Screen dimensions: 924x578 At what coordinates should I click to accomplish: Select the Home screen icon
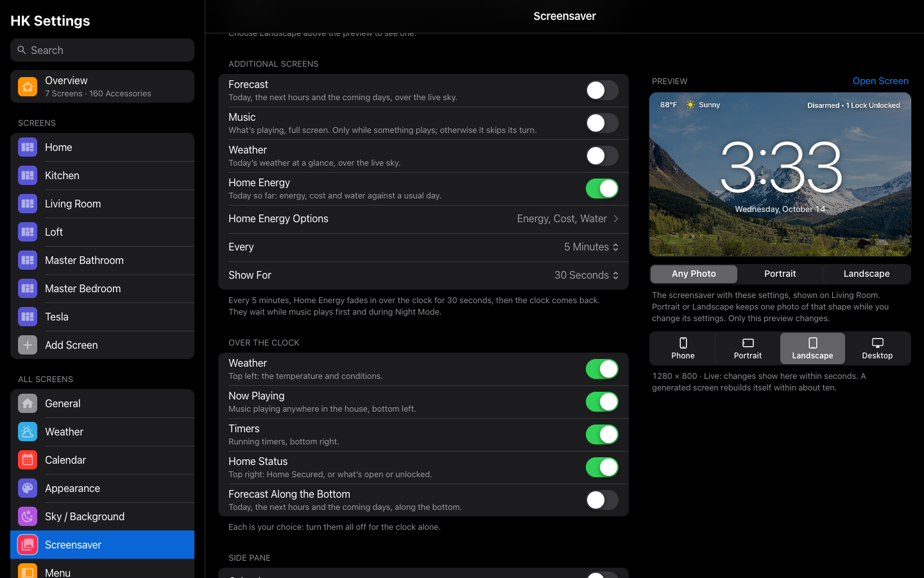[x=28, y=147]
